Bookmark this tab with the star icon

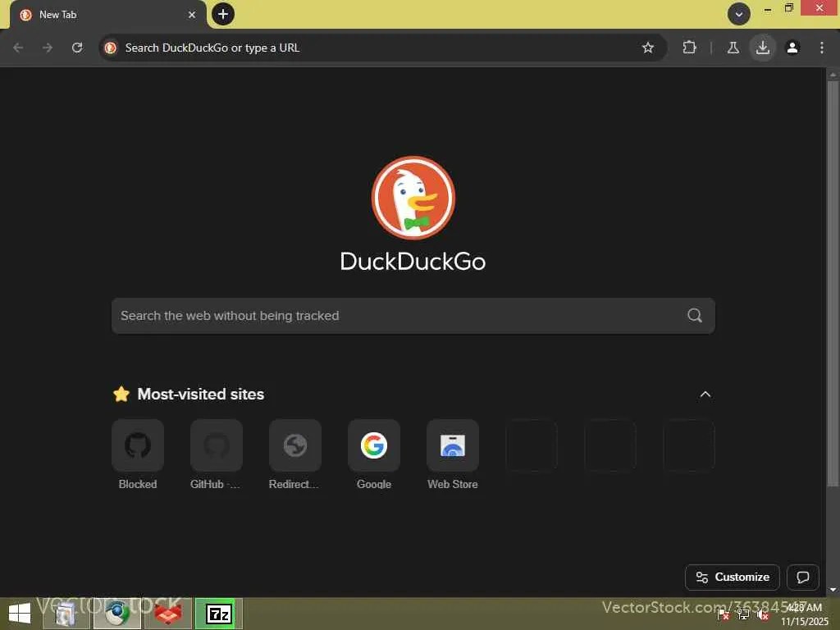coord(648,48)
